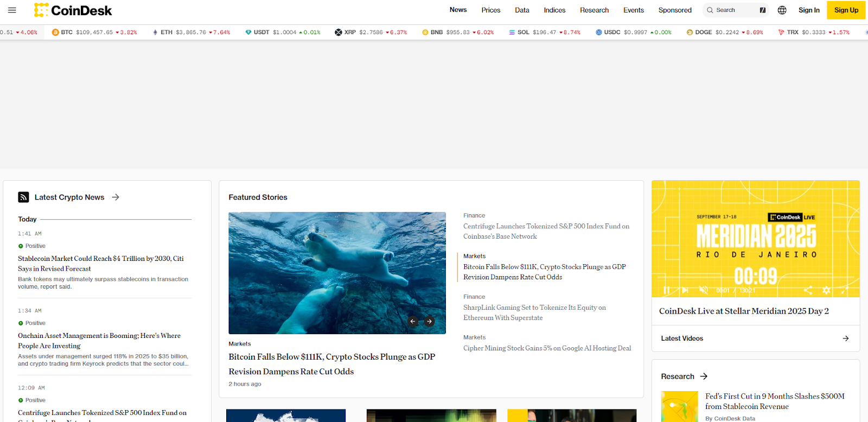
Task: Click SOL price $196.47 in ticker
Action: [544, 32]
